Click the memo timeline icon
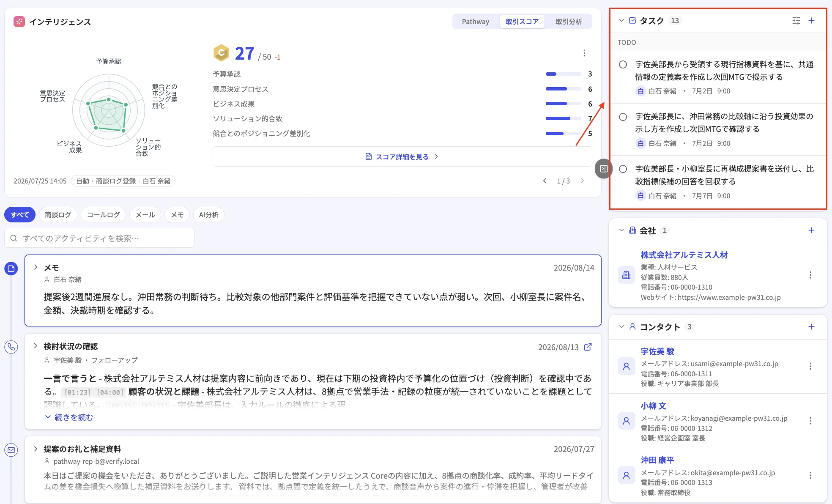This screenshot has width=832, height=504. (11, 268)
